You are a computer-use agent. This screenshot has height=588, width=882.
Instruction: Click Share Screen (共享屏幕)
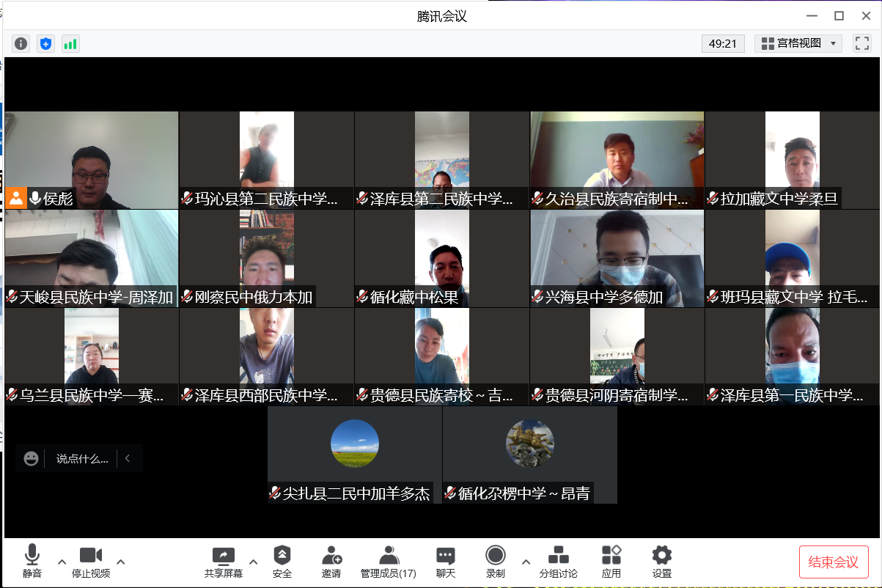pyautogui.click(x=224, y=562)
